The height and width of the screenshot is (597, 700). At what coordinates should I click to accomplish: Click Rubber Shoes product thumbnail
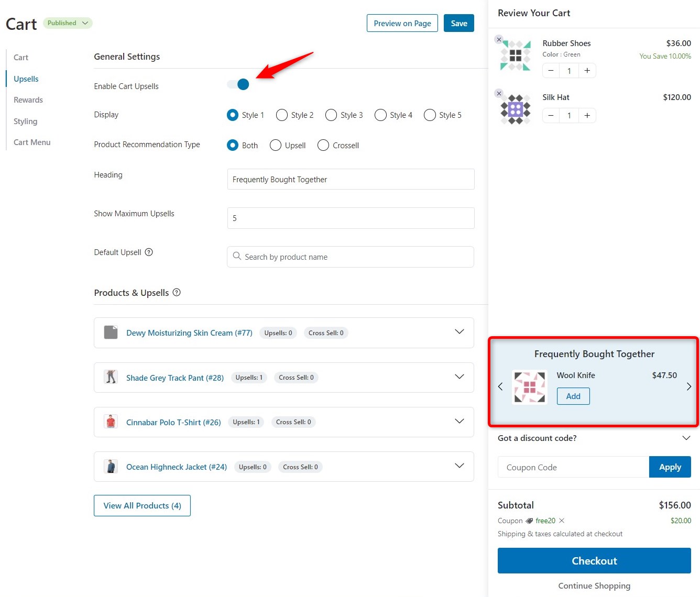pyautogui.click(x=516, y=56)
